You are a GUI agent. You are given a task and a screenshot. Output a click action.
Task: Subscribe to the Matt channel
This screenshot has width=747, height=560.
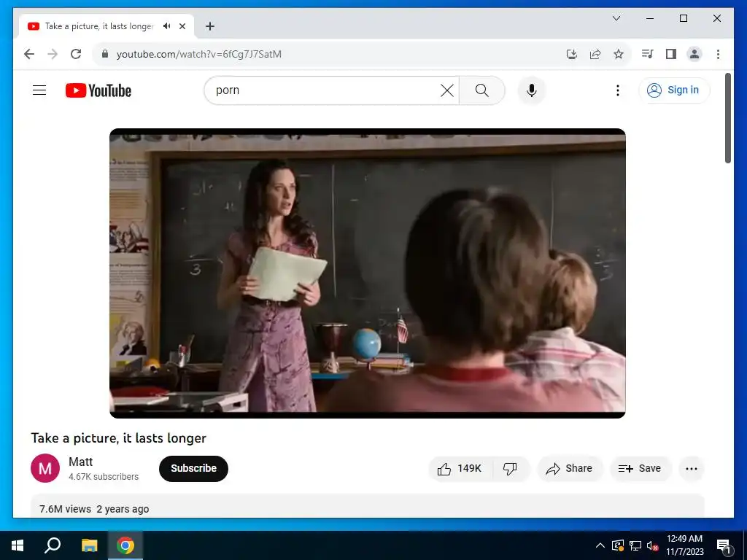point(193,469)
